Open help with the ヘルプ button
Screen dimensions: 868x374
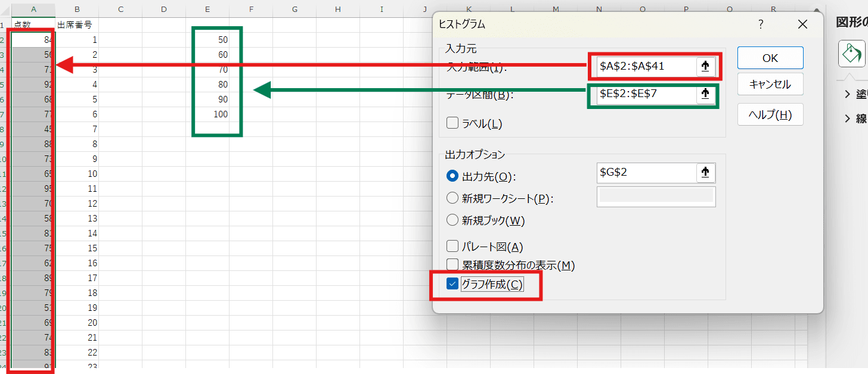tap(770, 114)
